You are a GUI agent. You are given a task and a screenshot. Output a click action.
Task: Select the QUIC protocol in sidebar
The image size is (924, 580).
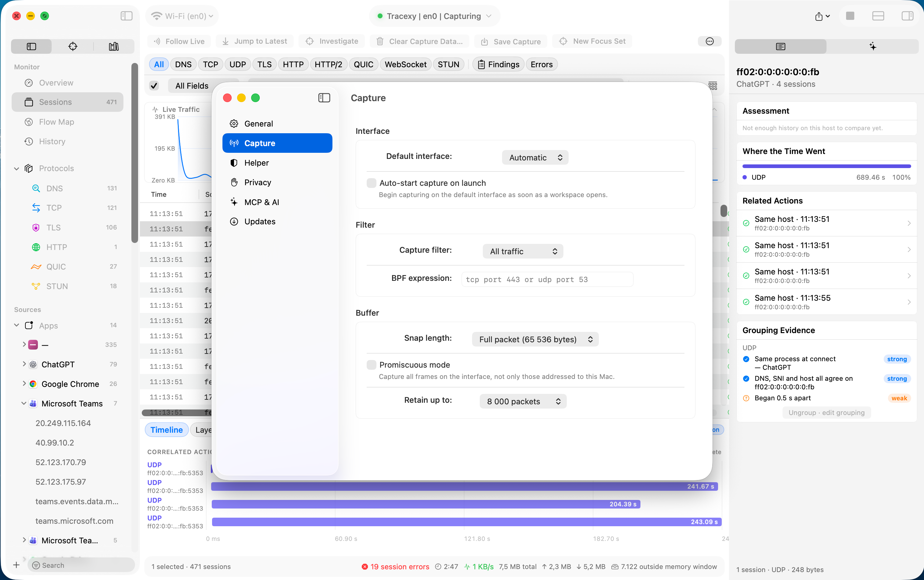68,266
